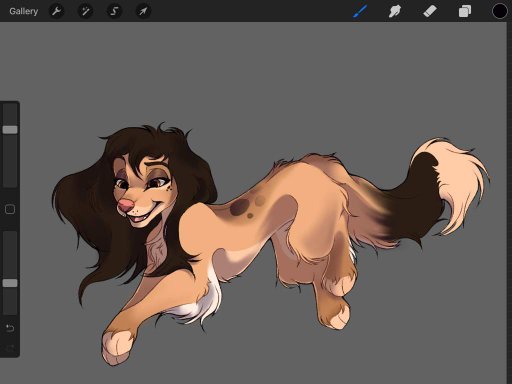Select the Brush tool
The height and width of the screenshot is (384, 512).
click(x=360, y=11)
